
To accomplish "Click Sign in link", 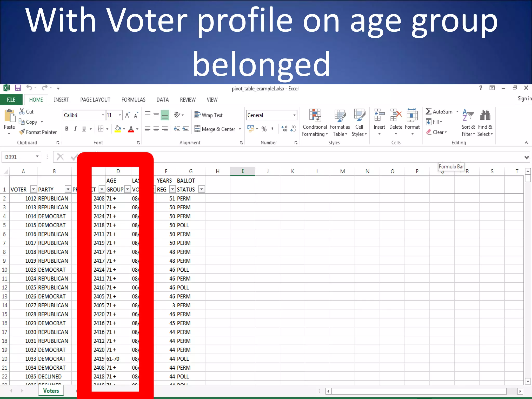I will tap(524, 98).
